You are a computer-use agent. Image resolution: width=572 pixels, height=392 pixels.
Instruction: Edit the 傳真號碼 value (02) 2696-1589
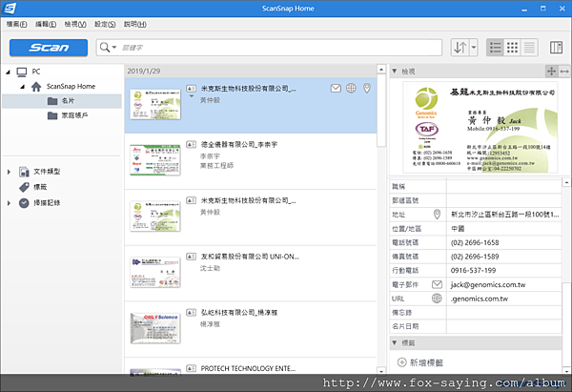click(504, 257)
